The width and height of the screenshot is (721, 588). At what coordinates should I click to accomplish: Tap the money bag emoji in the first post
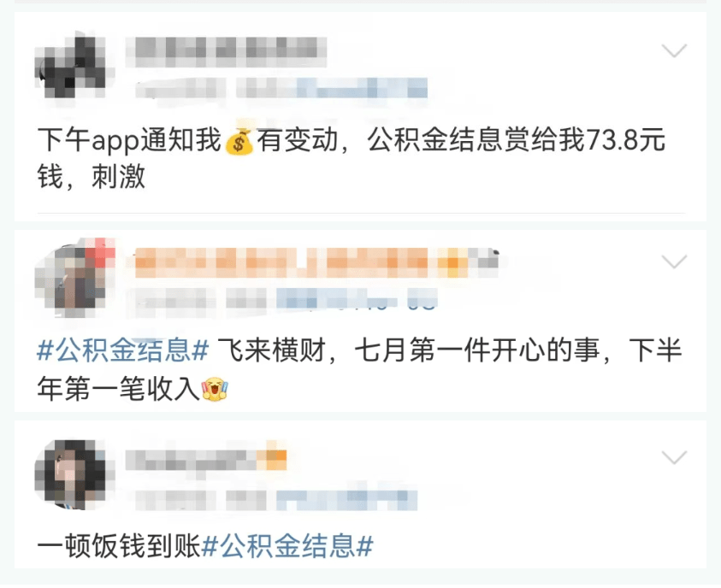coord(239,138)
